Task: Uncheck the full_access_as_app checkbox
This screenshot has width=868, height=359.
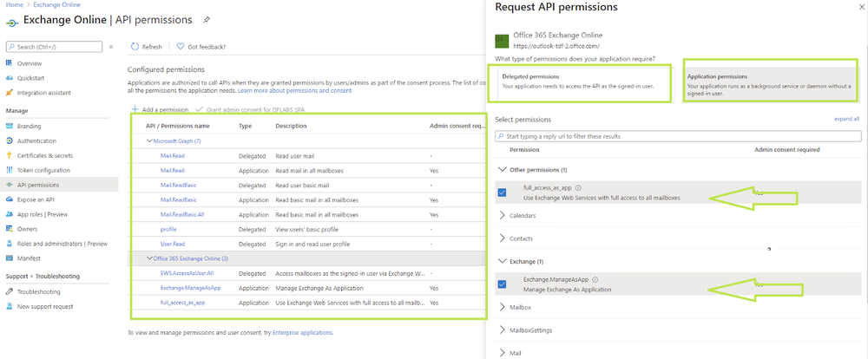Action: pos(502,193)
